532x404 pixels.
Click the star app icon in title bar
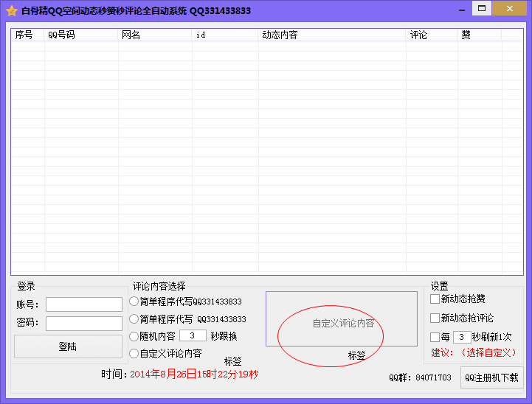[12, 11]
